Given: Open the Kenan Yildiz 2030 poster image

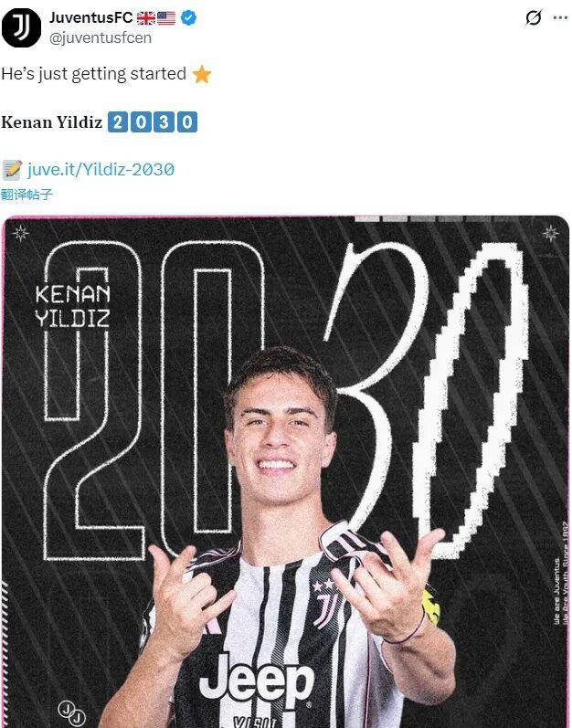Looking at the screenshot, I should [285, 471].
